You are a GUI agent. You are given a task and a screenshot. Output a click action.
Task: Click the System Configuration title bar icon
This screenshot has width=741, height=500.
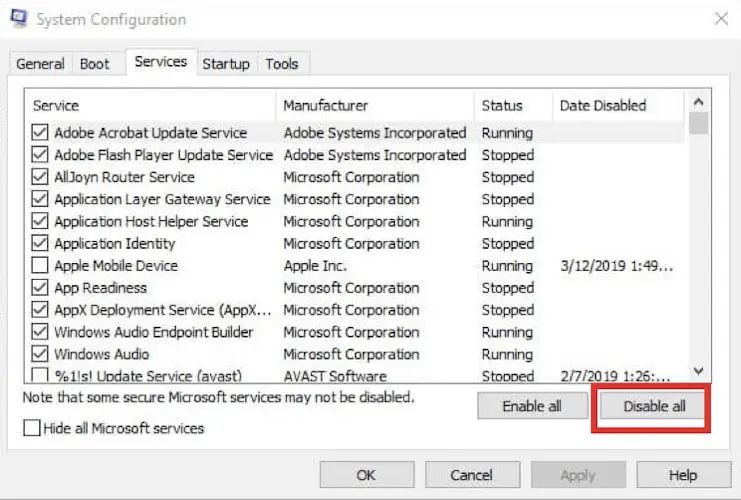point(19,19)
